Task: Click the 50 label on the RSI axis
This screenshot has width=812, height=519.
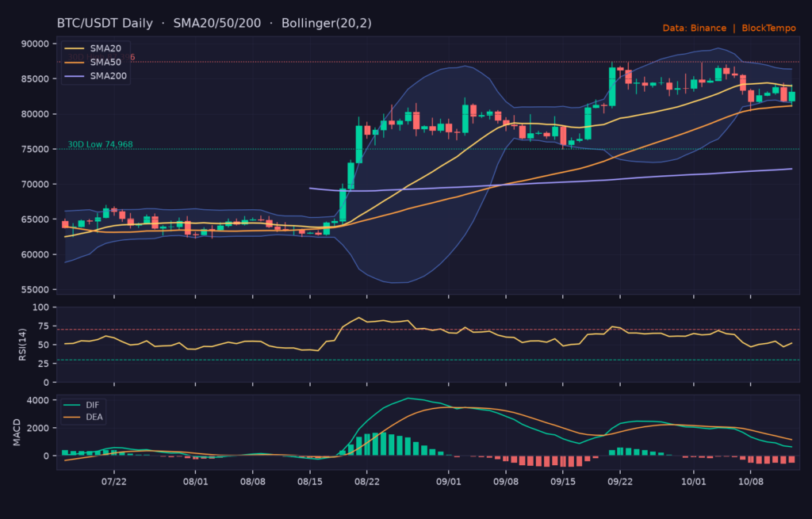Action: [44, 345]
